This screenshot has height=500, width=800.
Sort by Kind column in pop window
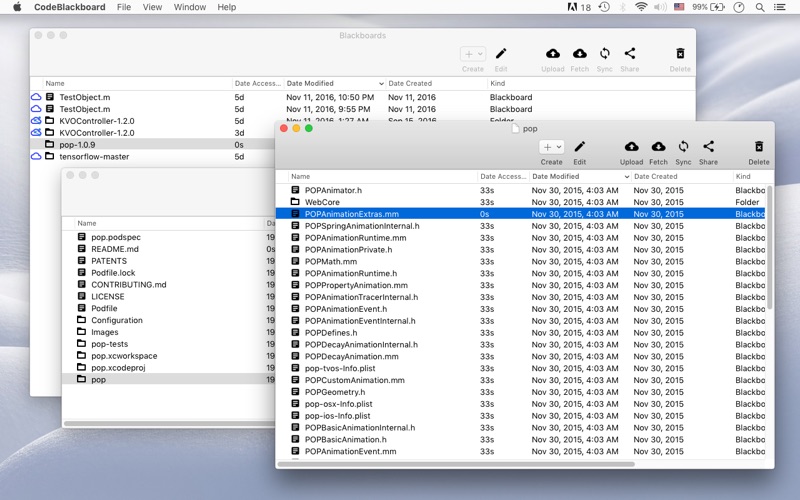[x=753, y=177]
